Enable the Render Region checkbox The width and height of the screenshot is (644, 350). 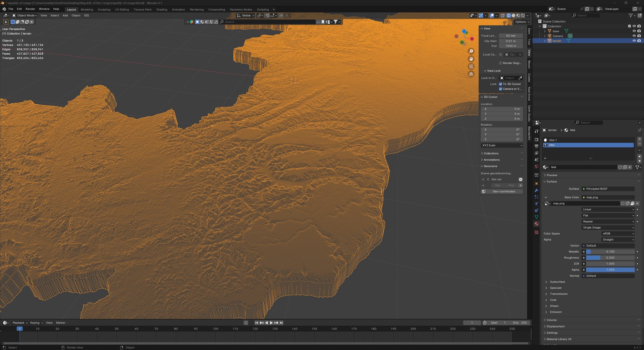pyautogui.click(x=500, y=63)
